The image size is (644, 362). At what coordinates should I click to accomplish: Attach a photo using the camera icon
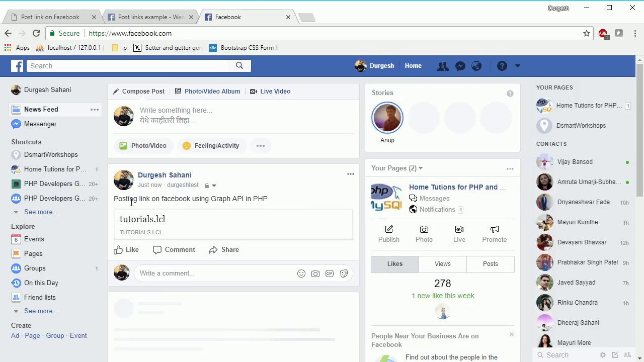[x=315, y=274]
